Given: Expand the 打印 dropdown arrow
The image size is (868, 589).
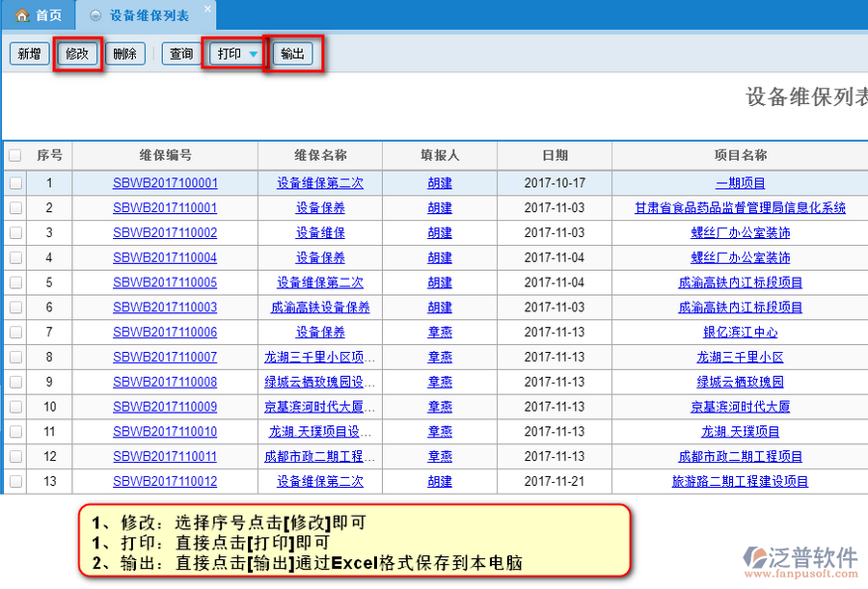Looking at the screenshot, I should [x=254, y=55].
